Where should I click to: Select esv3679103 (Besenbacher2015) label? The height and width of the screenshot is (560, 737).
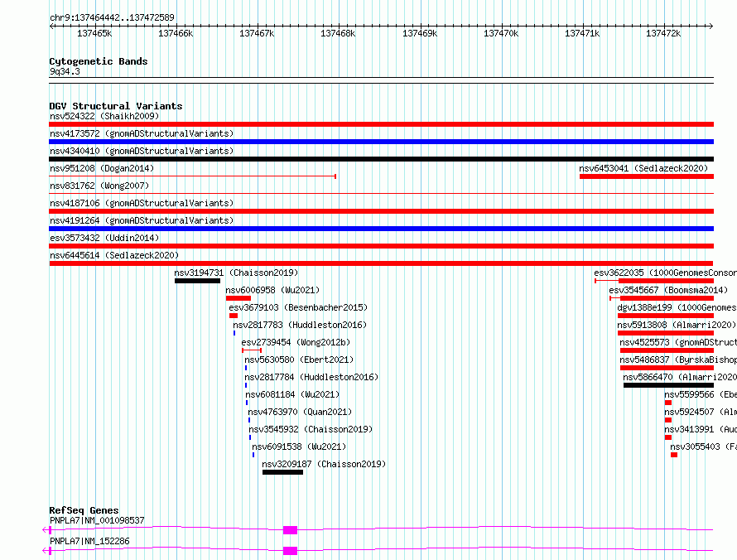click(298, 307)
